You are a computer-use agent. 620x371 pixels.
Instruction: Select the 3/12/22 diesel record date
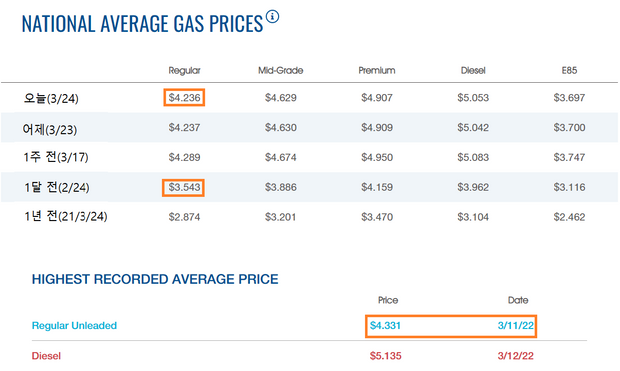[516, 356]
